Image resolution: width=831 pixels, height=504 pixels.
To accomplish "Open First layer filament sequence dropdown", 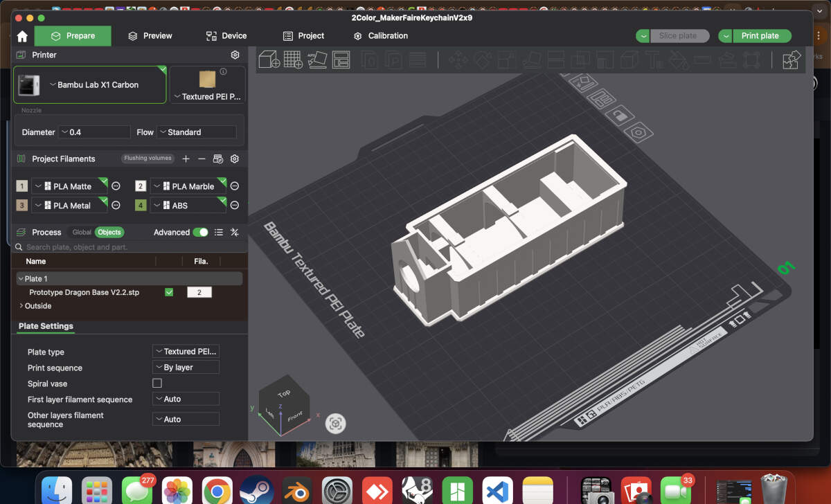I will point(186,399).
